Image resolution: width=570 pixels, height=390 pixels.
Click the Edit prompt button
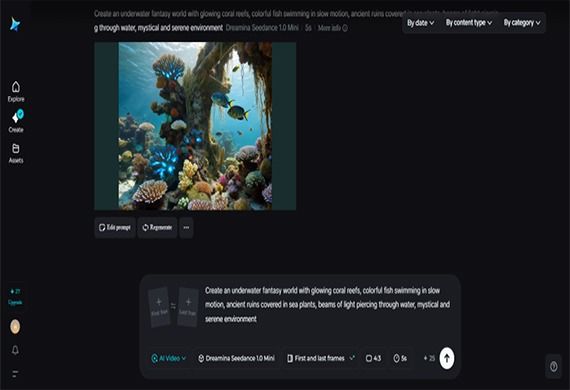click(115, 228)
